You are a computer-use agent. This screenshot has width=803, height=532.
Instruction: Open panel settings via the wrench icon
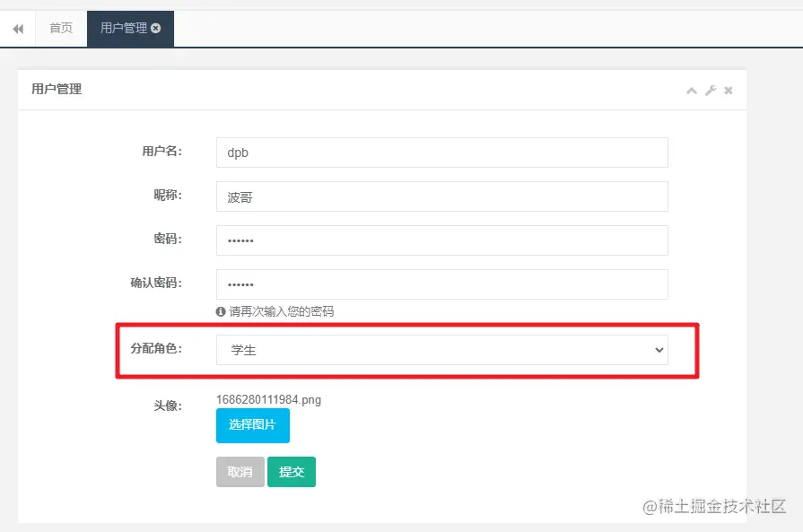[x=711, y=91]
